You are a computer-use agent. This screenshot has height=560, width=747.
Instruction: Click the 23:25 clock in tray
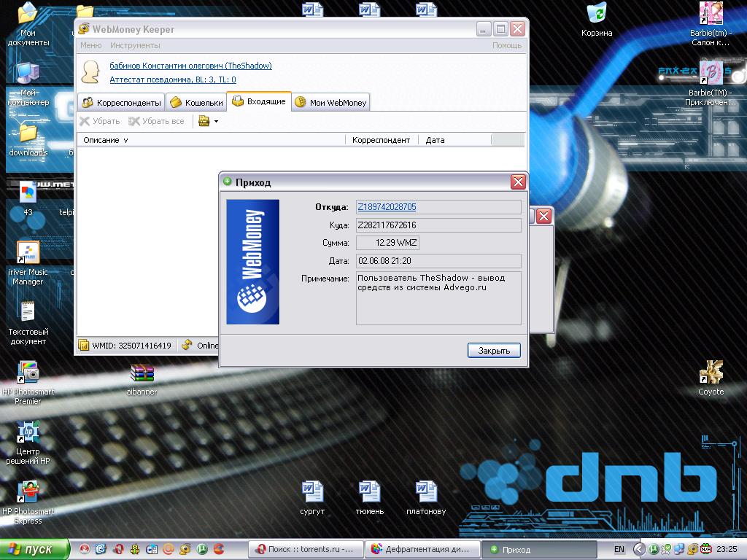point(727,550)
